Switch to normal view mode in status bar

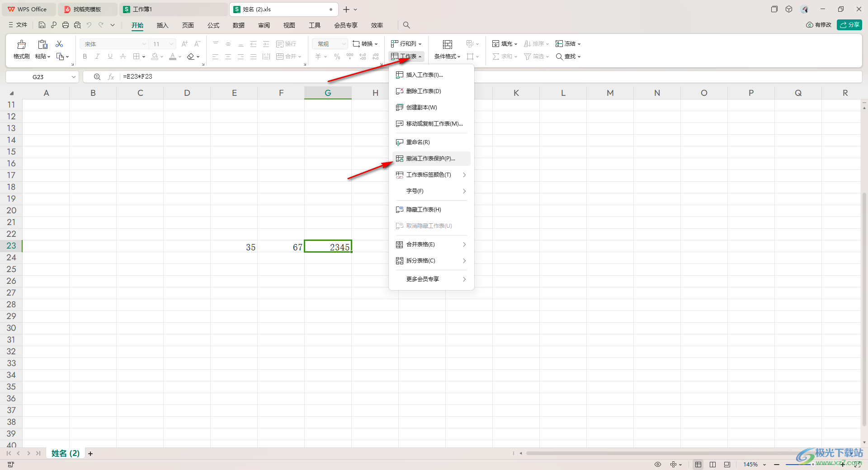(x=698, y=465)
